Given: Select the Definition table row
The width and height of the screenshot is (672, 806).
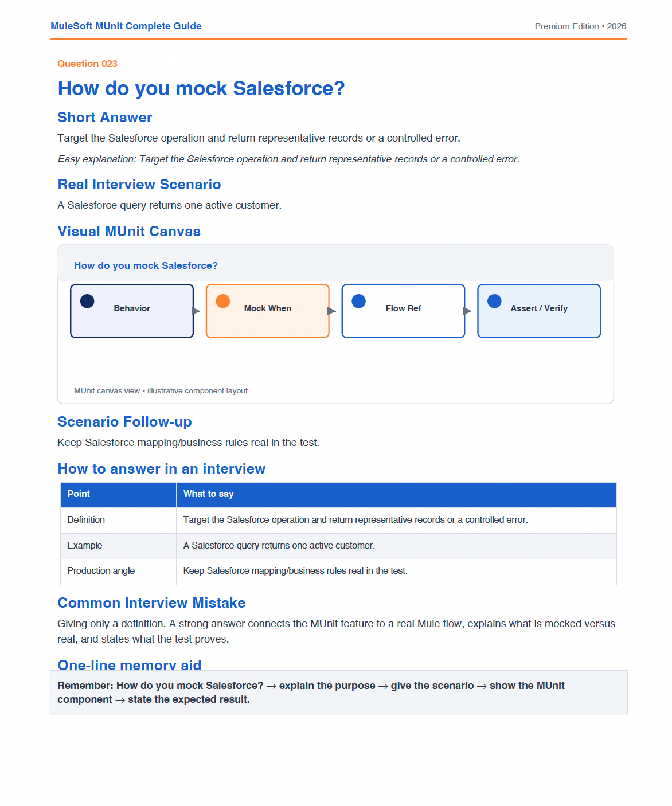Looking at the screenshot, I should pyautogui.click(x=338, y=520).
